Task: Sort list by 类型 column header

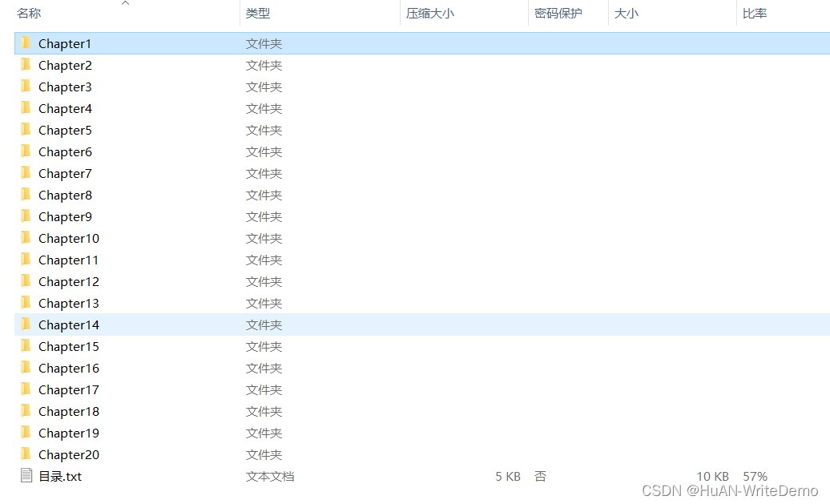Action: coord(258,14)
